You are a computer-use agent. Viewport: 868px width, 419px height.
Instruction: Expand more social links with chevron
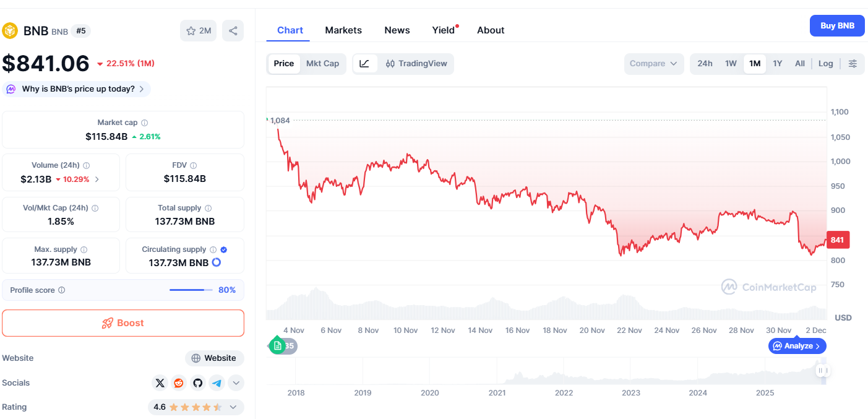[236, 382]
